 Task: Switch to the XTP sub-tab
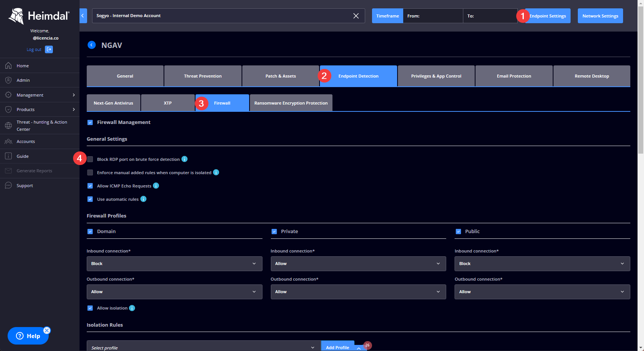coord(168,103)
